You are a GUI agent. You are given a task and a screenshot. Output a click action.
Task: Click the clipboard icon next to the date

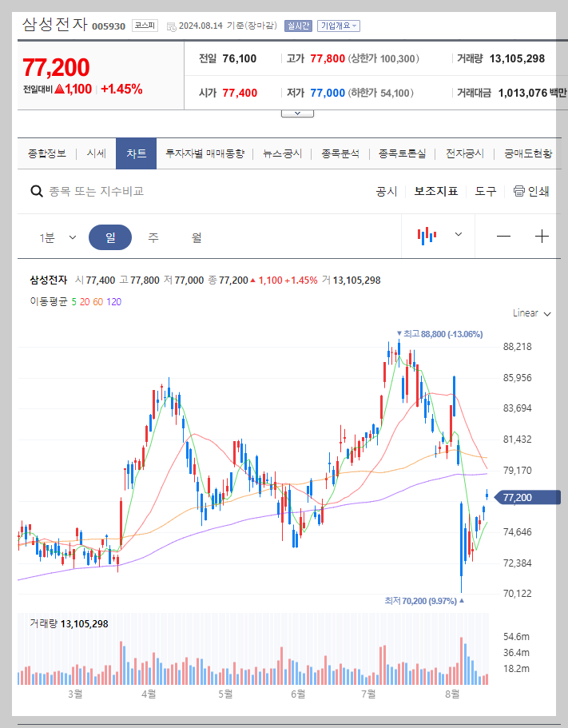point(170,26)
